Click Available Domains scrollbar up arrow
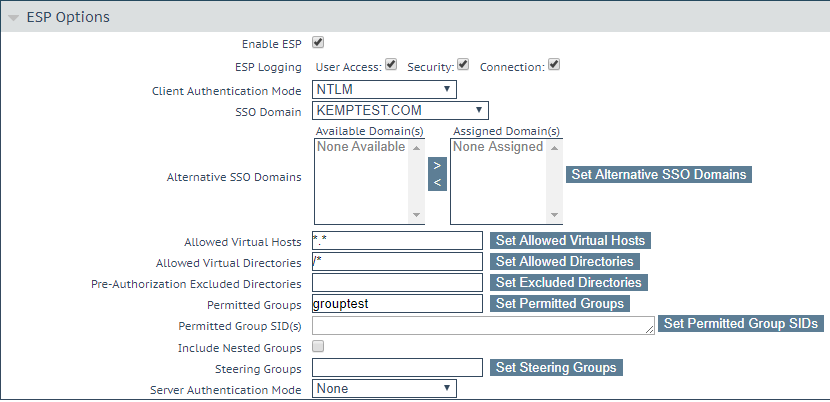 click(x=416, y=148)
